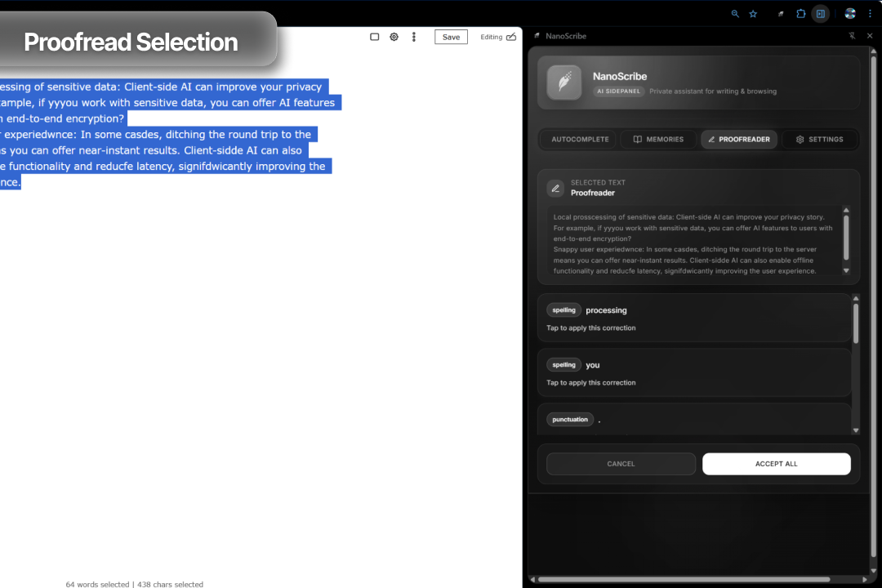This screenshot has width=882, height=588.
Task: Click Accept All corrections
Action: (777, 464)
